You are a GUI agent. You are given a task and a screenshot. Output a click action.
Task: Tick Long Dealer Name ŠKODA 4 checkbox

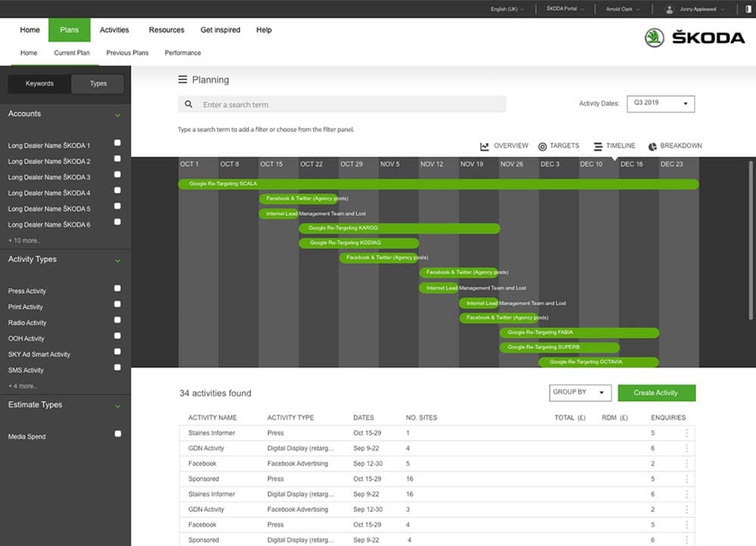[117, 191]
